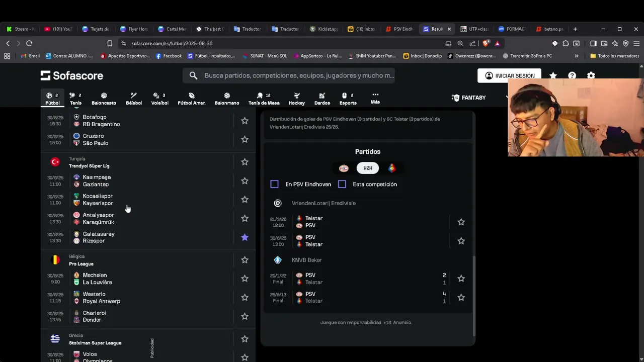Open the new tab plus button

coord(575,29)
